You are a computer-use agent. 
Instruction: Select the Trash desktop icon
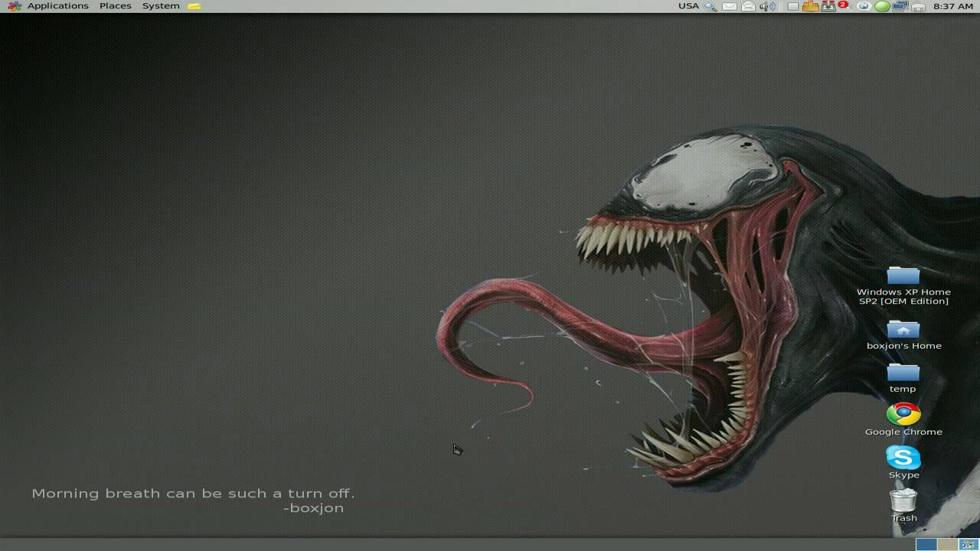903,505
